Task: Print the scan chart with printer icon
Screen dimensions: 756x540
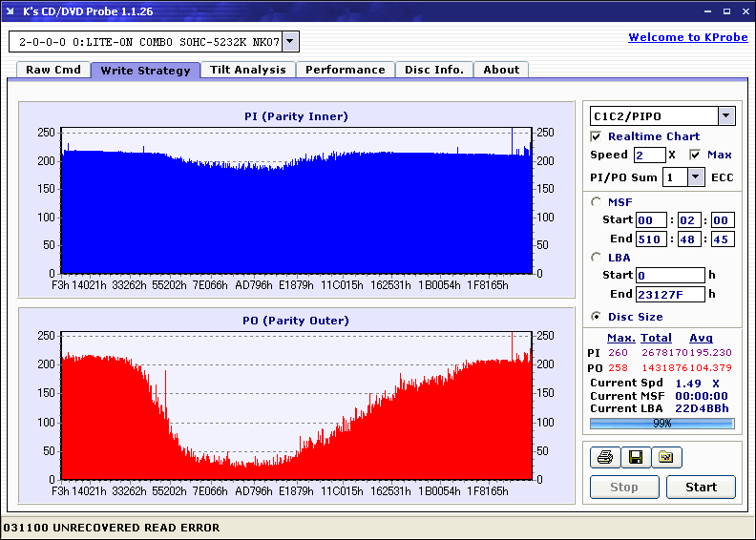Action: pyautogui.click(x=605, y=458)
